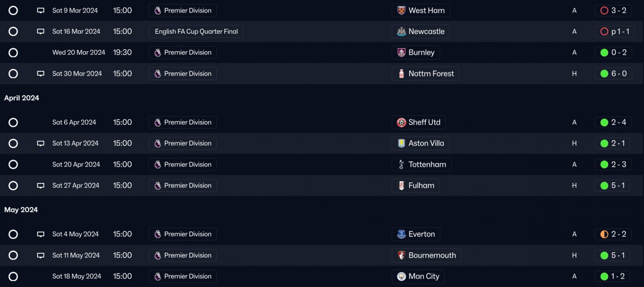
Task: Click the Newcastle club badge icon
Action: tap(401, 32)
